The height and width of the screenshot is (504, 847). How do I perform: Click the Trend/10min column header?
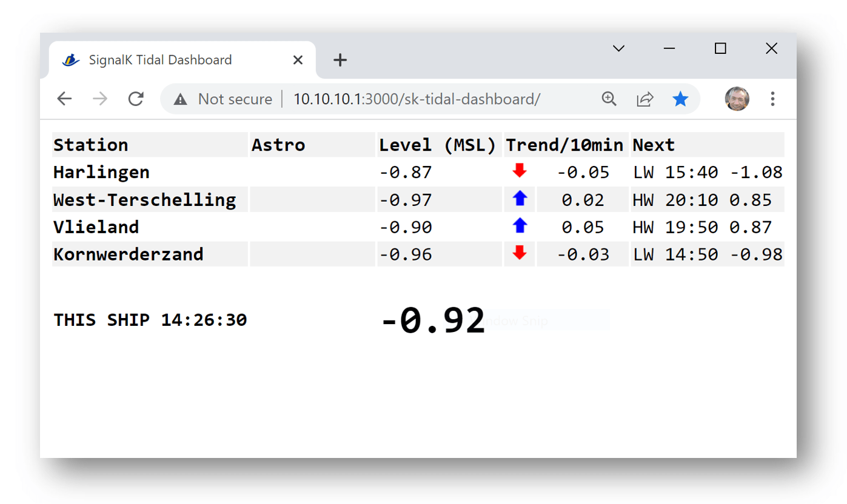pyautogui.click(x=566, y=145)
